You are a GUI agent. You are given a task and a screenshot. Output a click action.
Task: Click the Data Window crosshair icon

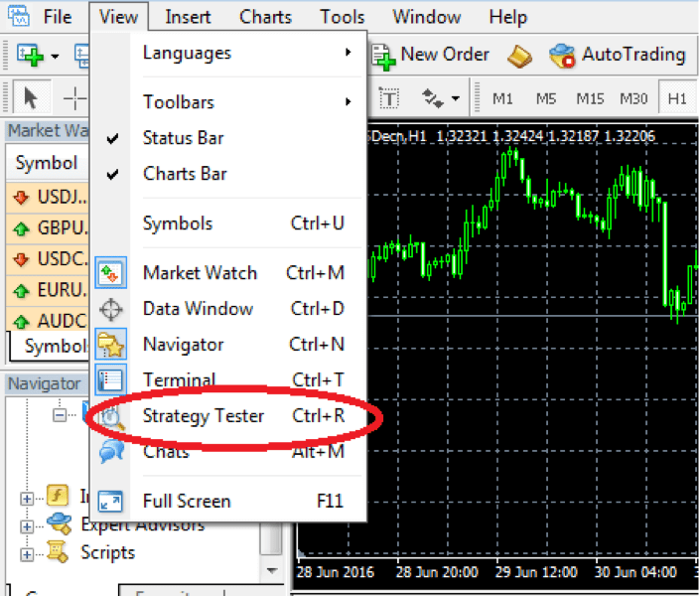pyautogui.click(x=111, y=309)
